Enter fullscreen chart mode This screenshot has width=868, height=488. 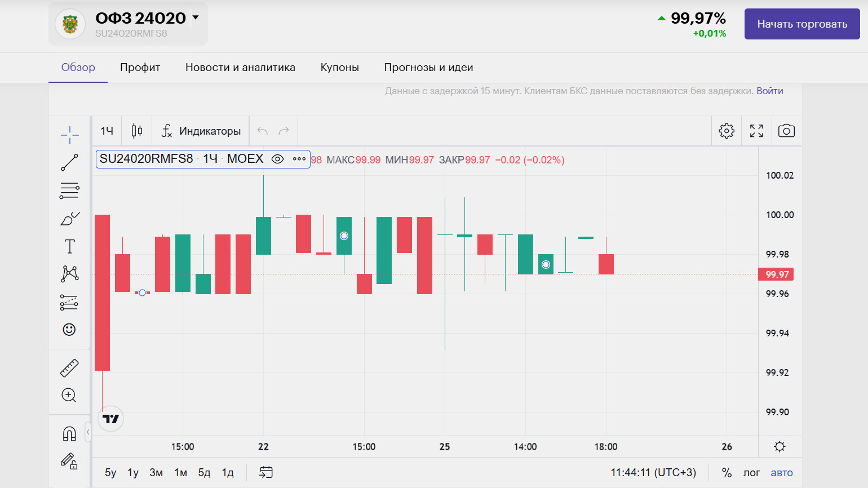(x=756, y=131)
